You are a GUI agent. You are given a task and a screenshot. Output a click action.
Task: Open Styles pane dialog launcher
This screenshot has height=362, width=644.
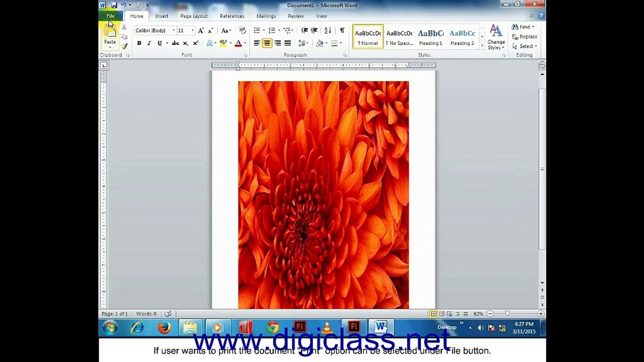pos(504,55)
